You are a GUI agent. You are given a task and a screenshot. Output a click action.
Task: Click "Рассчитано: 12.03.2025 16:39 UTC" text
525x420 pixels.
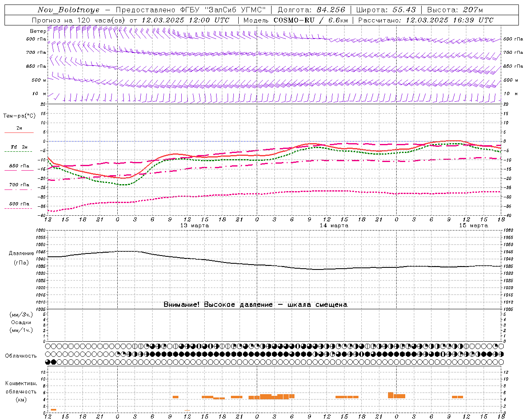coord(426,20)
